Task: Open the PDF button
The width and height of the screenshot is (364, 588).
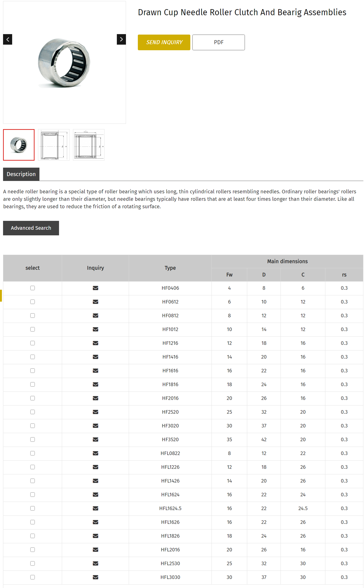Action: (218, 42)
